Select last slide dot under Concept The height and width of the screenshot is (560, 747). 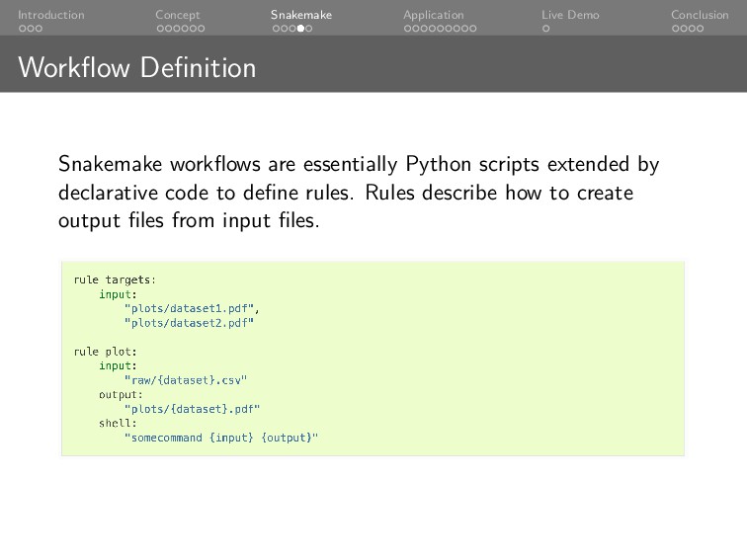[x=202, y=29]
